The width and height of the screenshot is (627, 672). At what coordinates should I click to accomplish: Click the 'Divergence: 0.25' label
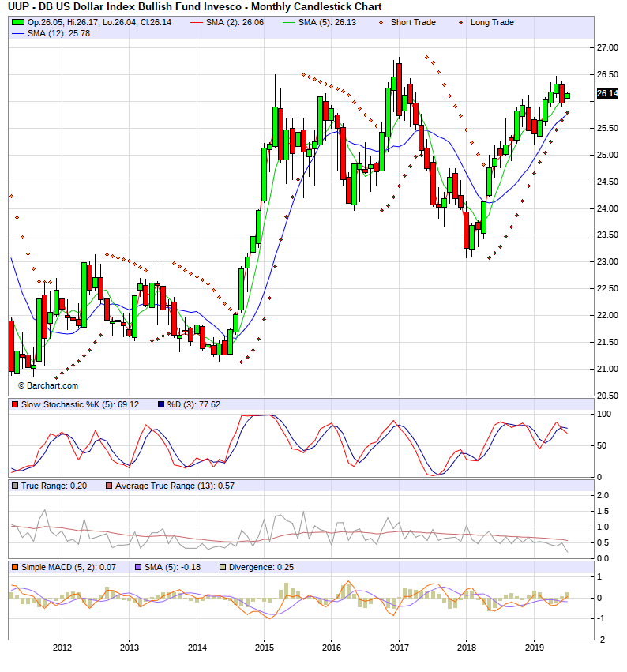coord(261,568)
